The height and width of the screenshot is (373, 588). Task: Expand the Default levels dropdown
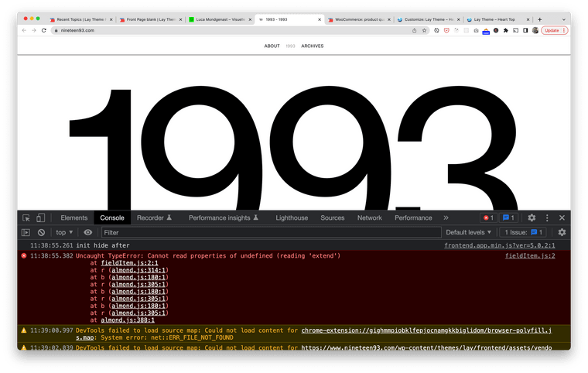tap(468, 232)
